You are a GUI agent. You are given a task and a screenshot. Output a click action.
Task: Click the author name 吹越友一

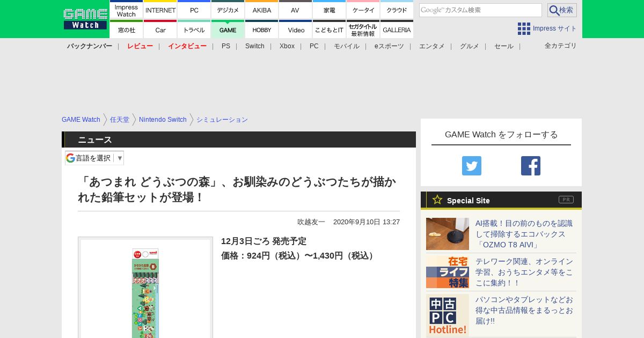311,222
